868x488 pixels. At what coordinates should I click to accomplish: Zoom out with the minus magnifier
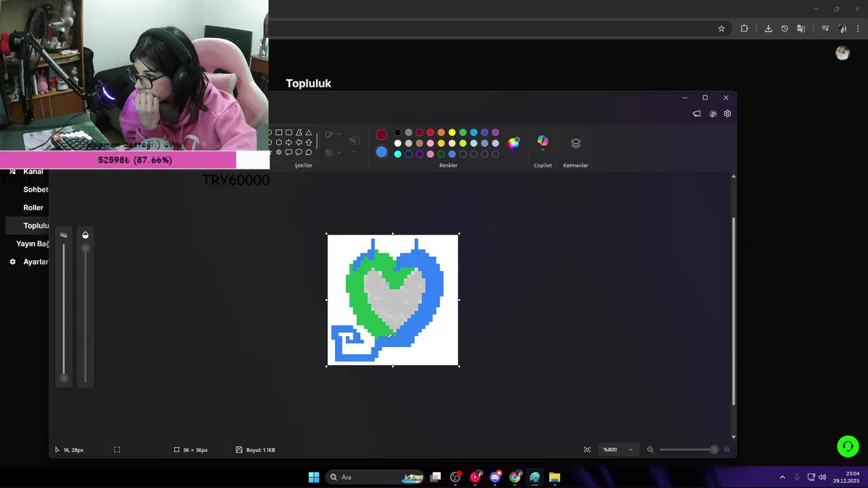tap(650, 449)
